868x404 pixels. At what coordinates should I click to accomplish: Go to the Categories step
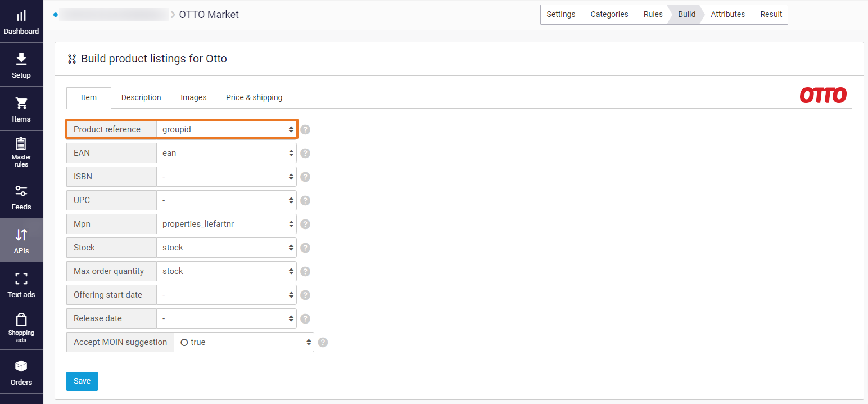click(x=609, y=15)
